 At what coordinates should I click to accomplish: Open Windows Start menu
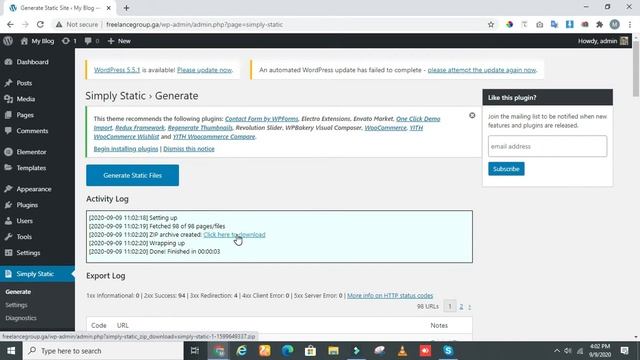(x=11, y=351)
